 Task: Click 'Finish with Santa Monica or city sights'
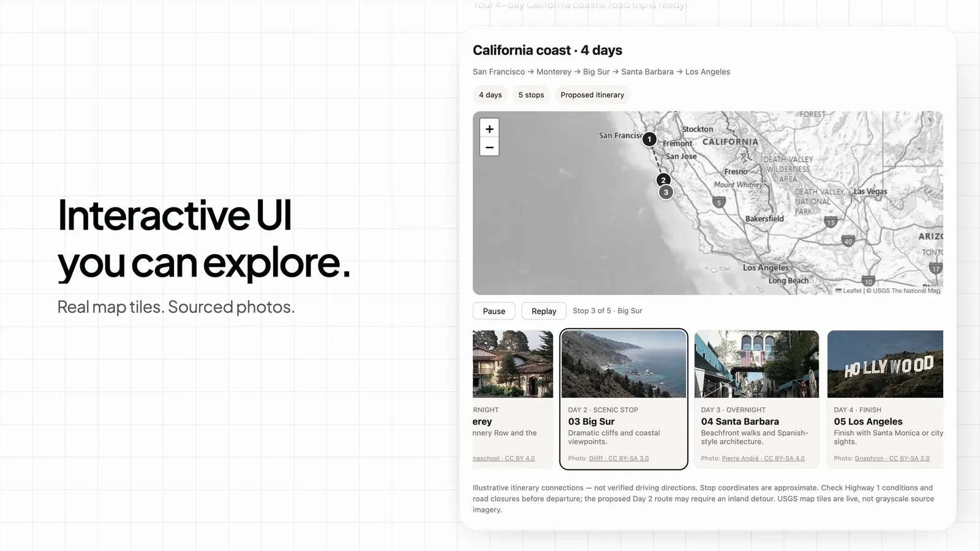point(888,437)
